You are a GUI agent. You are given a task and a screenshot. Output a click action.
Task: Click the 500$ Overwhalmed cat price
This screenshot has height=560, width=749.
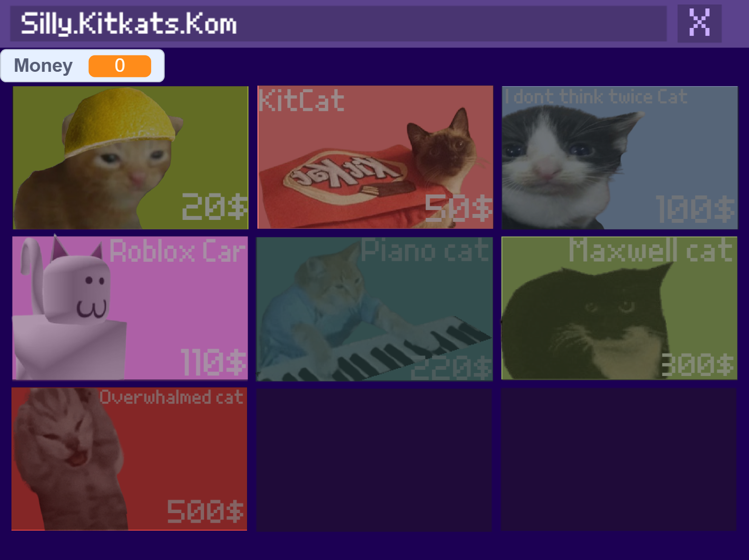(x=206, y=511)
